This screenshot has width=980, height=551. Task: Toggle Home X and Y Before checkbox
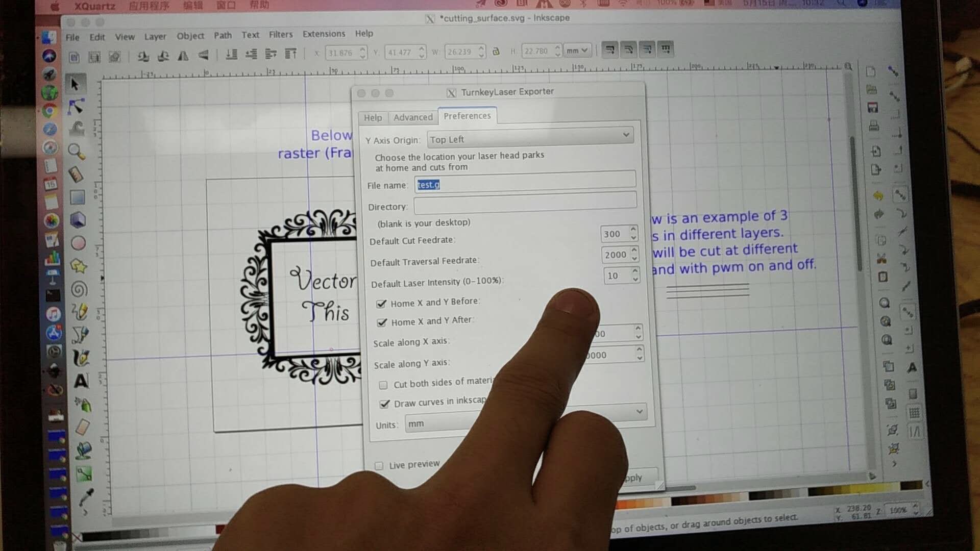(381, 304)
